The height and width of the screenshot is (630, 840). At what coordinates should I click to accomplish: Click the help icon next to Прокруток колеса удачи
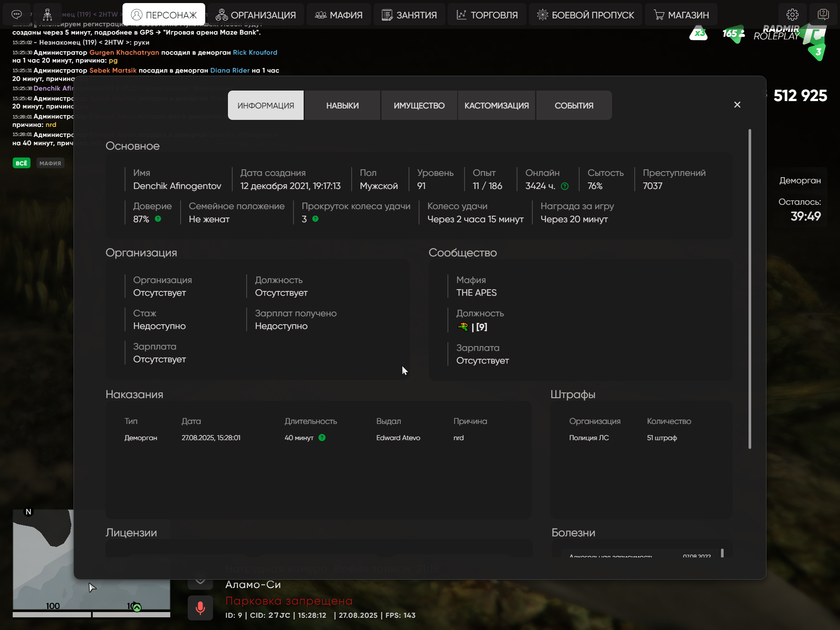tap(315, 219)
